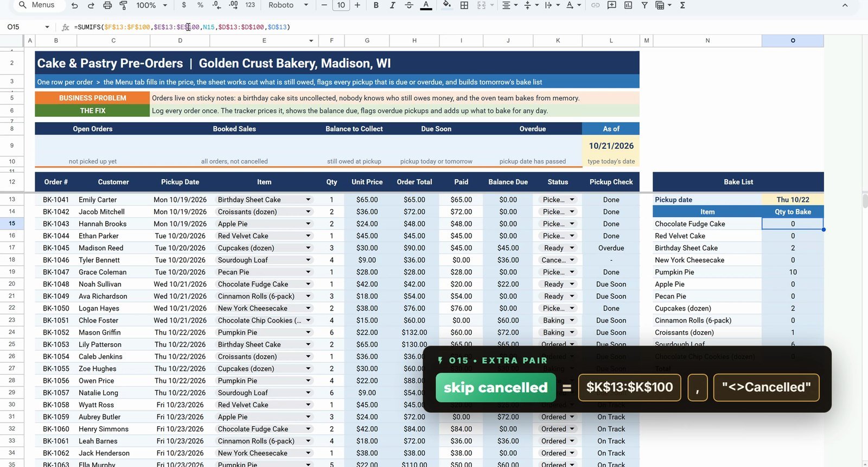Open vertical align dropdown

tap(531, 5)
